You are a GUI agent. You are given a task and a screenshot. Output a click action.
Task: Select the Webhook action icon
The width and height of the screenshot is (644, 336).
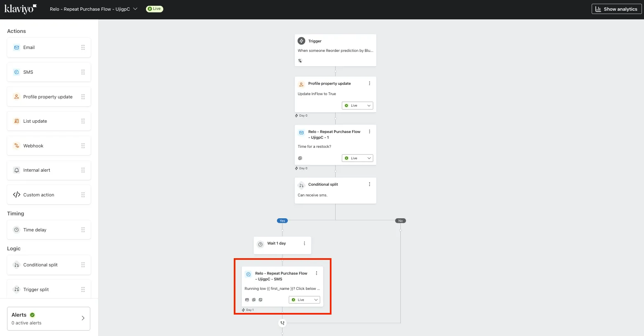click(x=16, y=146)
